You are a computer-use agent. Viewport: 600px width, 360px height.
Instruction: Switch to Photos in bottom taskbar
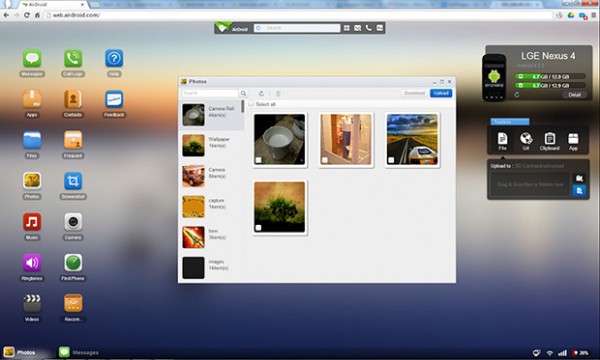click(x=20, y=352)
